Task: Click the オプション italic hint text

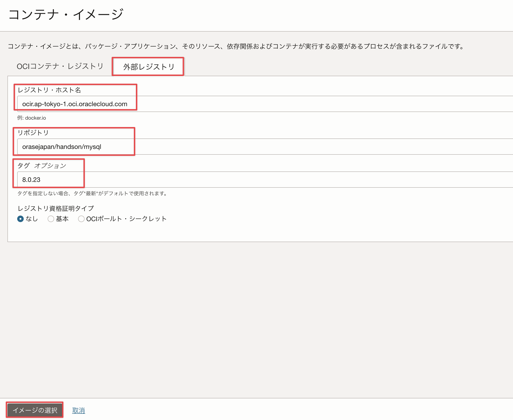Action: pyautogui.click(x=50, y=166)
